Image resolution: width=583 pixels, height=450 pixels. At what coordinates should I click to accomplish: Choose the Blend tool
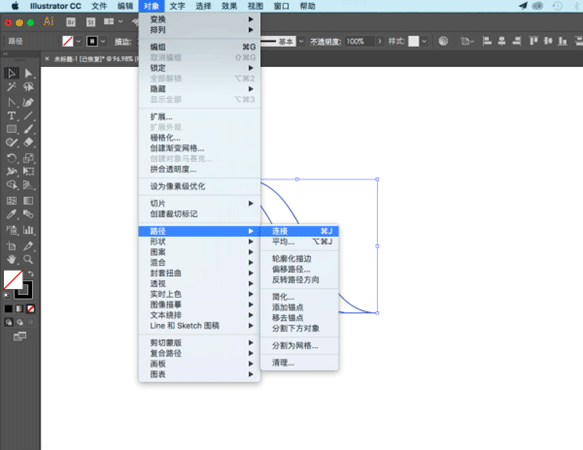click(28, 214)
